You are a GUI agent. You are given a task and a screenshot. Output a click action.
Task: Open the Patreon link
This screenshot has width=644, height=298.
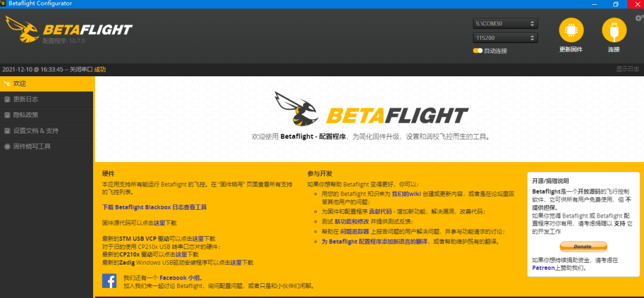[x=543, y=268]
